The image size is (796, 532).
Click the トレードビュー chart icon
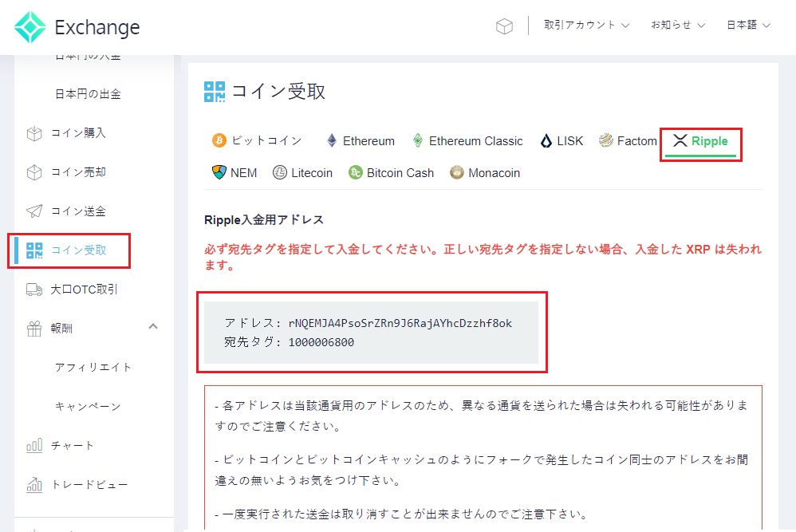click(x=34, y=485)
